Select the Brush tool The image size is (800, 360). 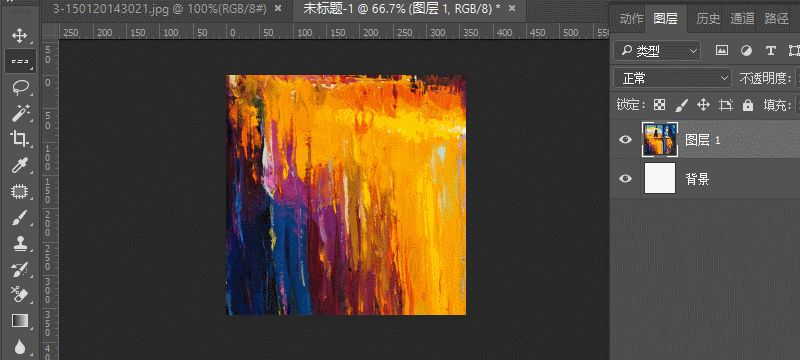click(x=19, y=218)
